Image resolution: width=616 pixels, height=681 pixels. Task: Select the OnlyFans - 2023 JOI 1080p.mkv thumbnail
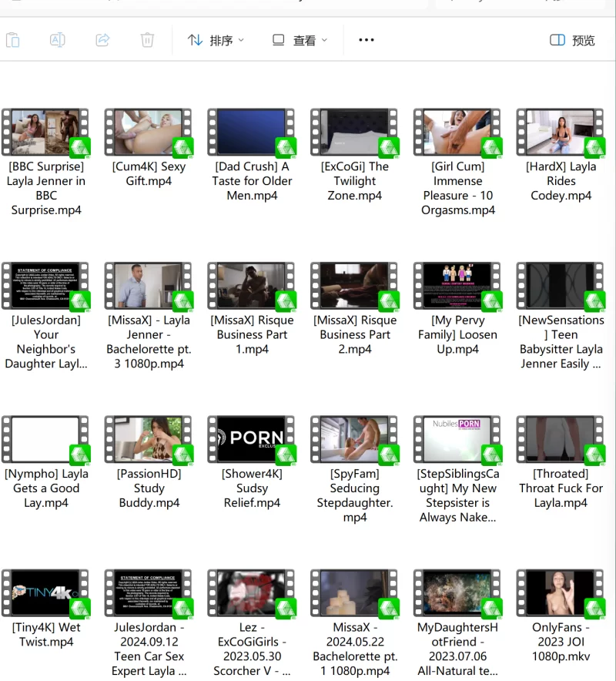coord(561,593)
